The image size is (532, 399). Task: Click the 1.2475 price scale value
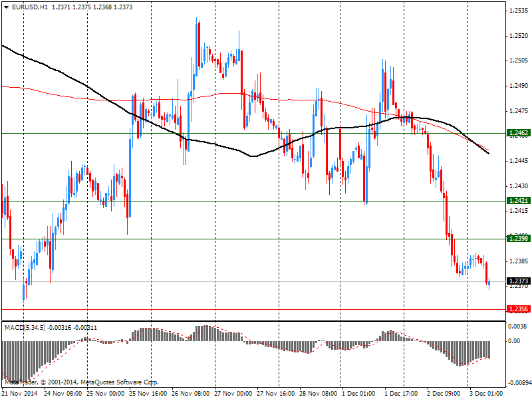tap(519, 111)
